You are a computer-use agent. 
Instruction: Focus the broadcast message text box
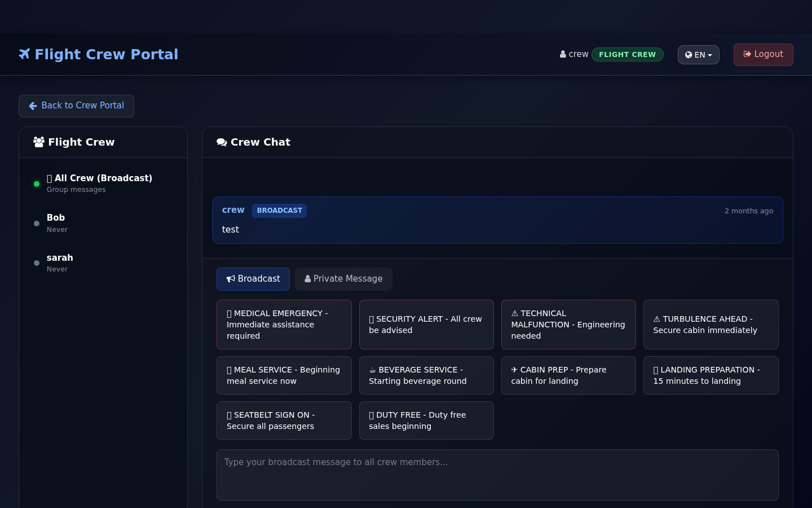click(x=497, y=475)
